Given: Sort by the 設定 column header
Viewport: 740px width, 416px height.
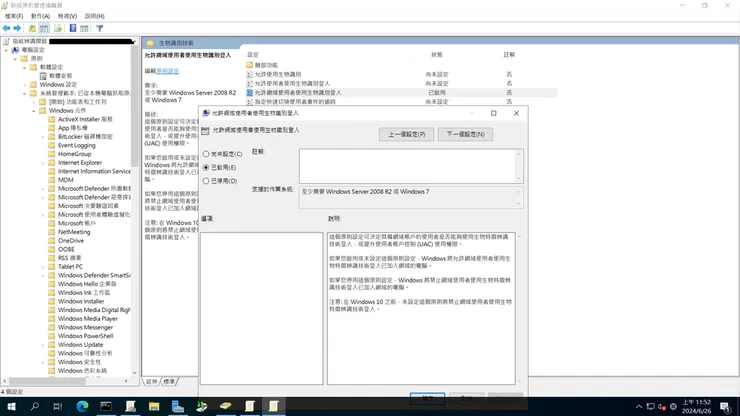Looking at the screenshot, I should [253, 55].
